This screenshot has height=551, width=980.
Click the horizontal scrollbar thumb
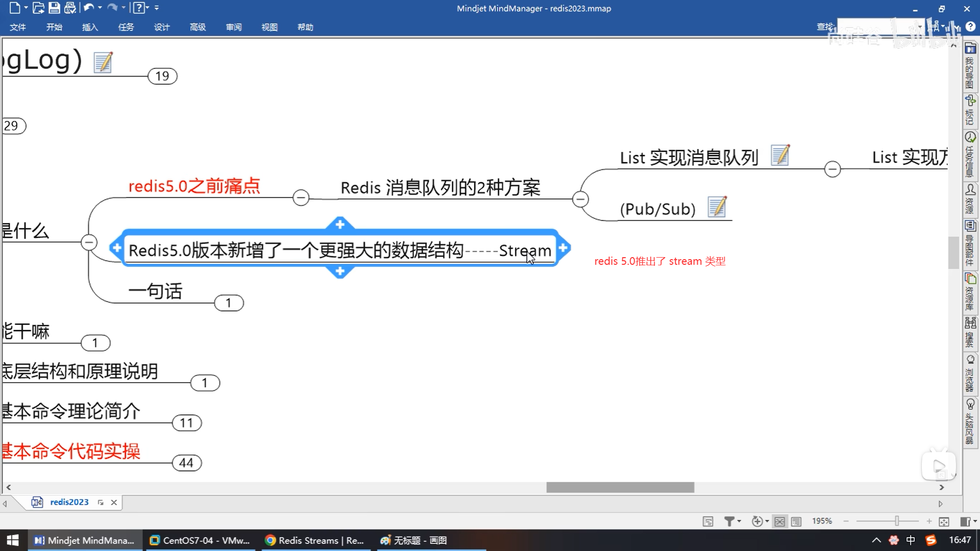tap(620, 487)
